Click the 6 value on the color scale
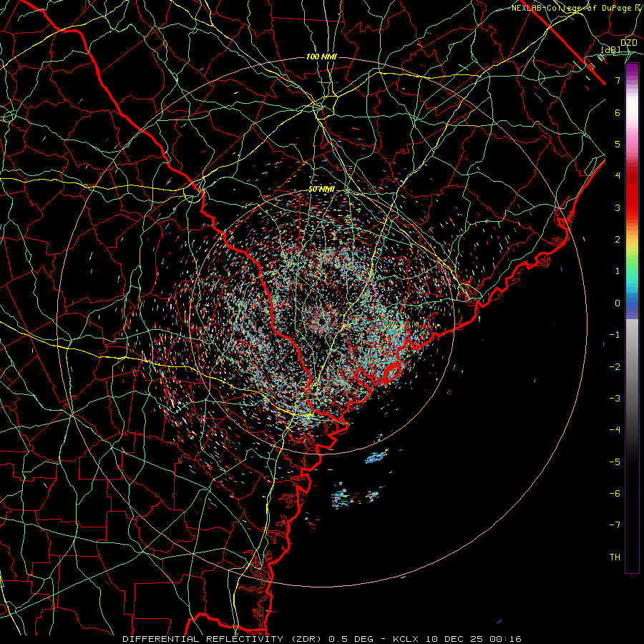The width and height of the screenshot is (644, 644). pos(618,112)
